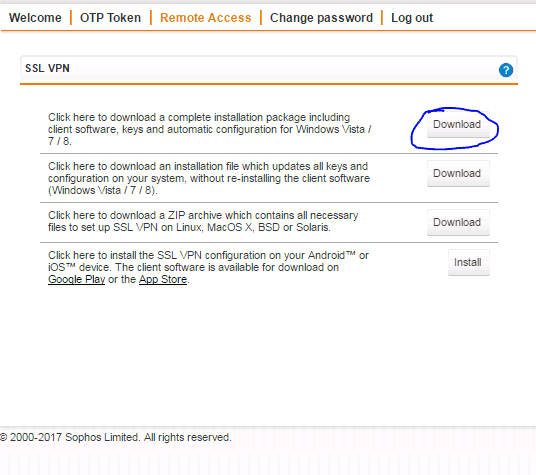Open the SSL VPN help icon
This screenshot has width=536, height=475.
click(506, 70)
